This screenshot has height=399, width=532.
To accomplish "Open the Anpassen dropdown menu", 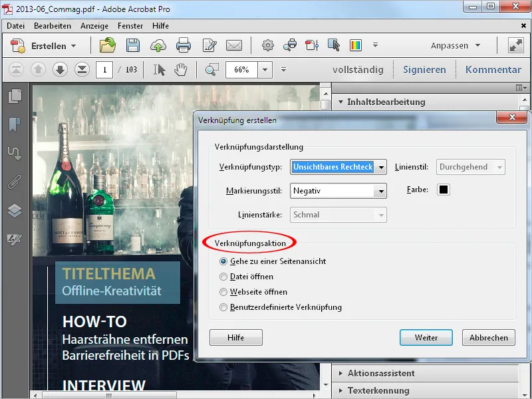I will (456, 45).
